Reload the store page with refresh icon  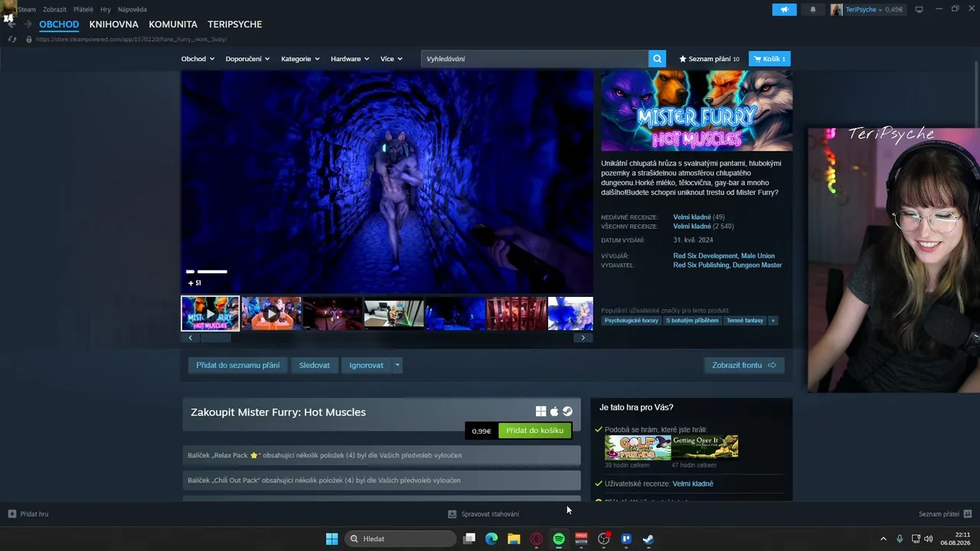(11, 39)
